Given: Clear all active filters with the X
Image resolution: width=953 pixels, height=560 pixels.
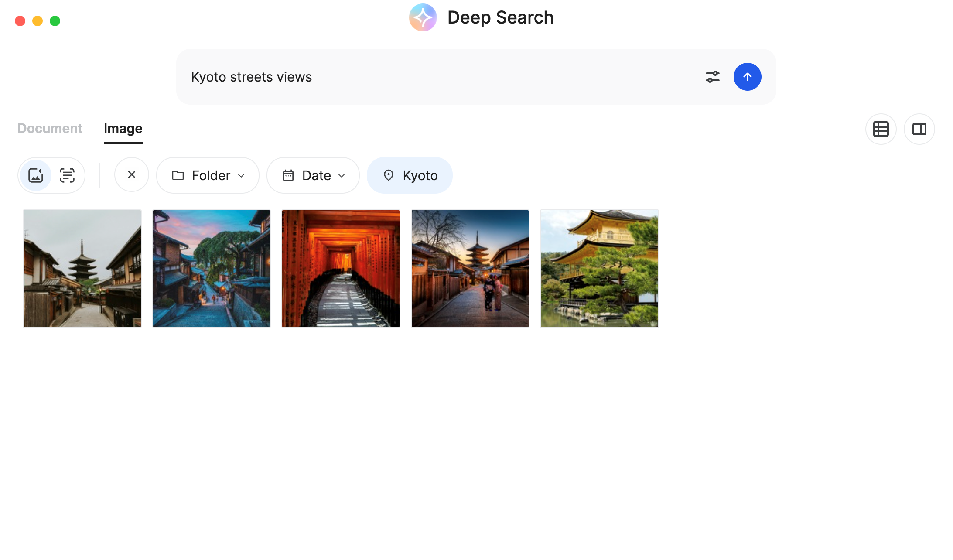Looking at the screenshot, I should pos(132,174).
